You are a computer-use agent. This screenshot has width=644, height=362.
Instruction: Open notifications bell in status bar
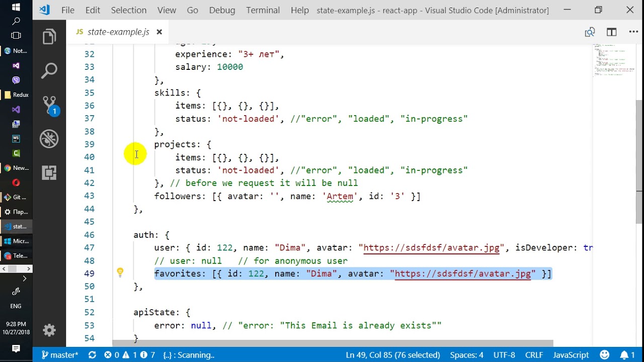pos(627,355)
